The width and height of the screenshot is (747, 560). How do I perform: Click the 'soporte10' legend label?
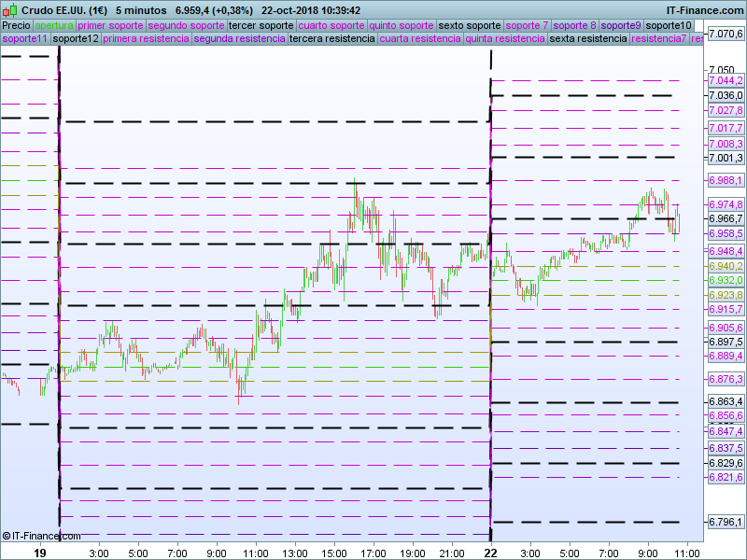[x=669, y=25]
